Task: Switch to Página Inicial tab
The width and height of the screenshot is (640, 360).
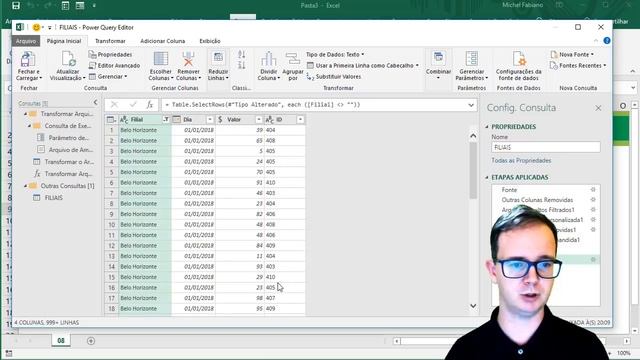Action: click(x=64, y=41)
